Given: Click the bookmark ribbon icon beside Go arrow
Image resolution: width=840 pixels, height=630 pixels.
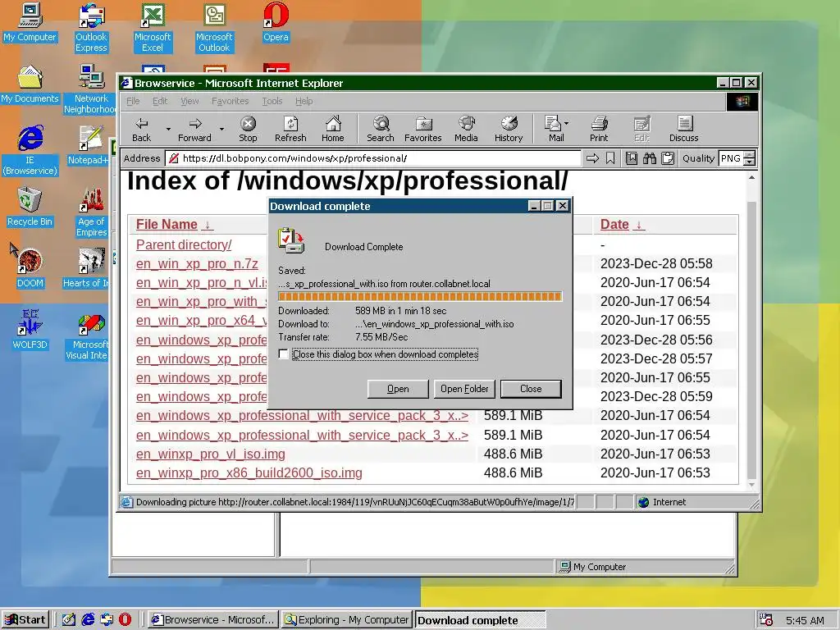Looking at the screenshot, I should (x=610, y=158).
